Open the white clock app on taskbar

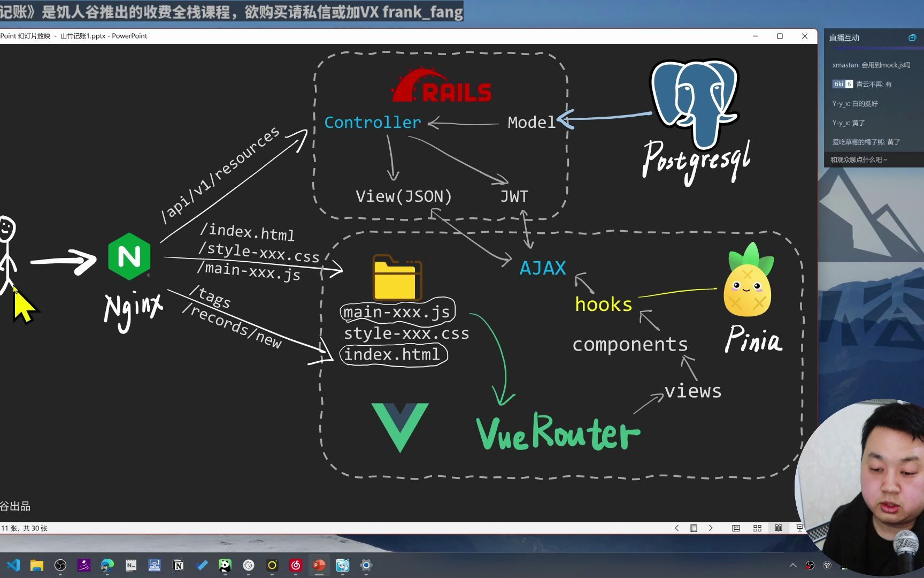249,565
